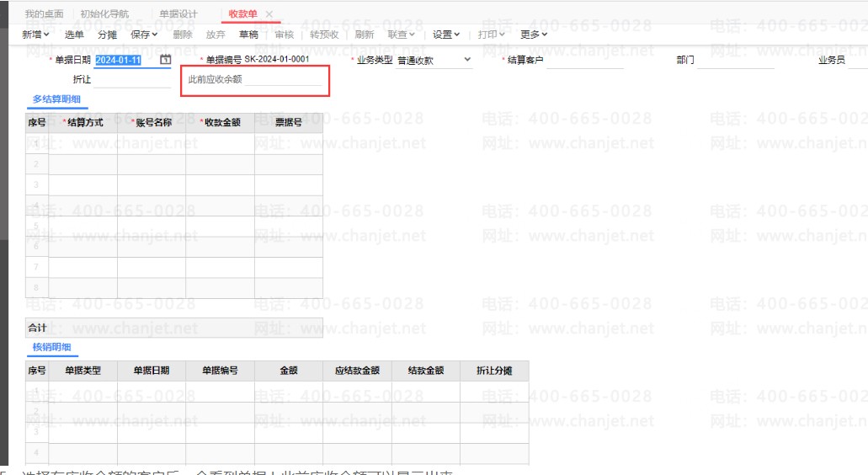
Task: Click the 审核 toolbar button
Action: pos(285,35)
